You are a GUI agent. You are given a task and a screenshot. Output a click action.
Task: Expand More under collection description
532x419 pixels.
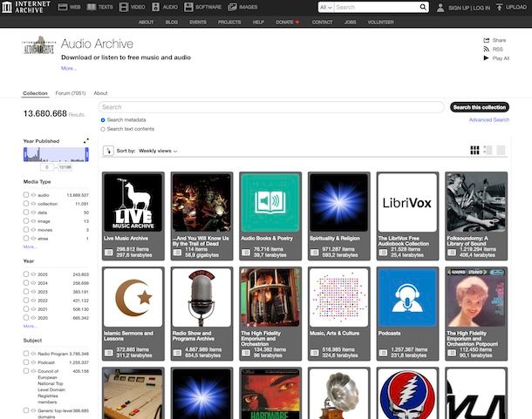click(x=68, y=68)
